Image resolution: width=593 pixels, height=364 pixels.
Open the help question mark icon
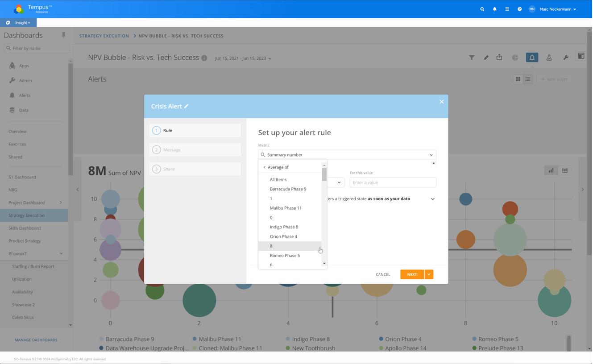click(x=519, y=9)
